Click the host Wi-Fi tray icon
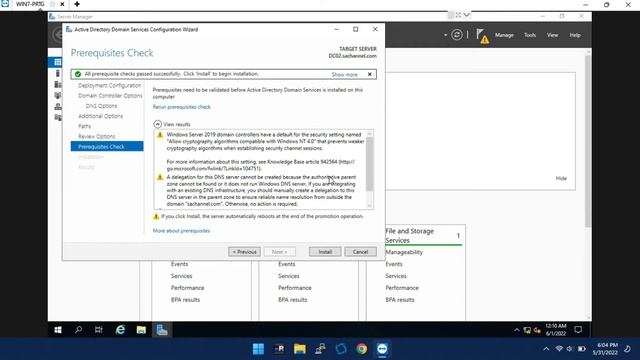The image size is (640, 360). point(559,349)
